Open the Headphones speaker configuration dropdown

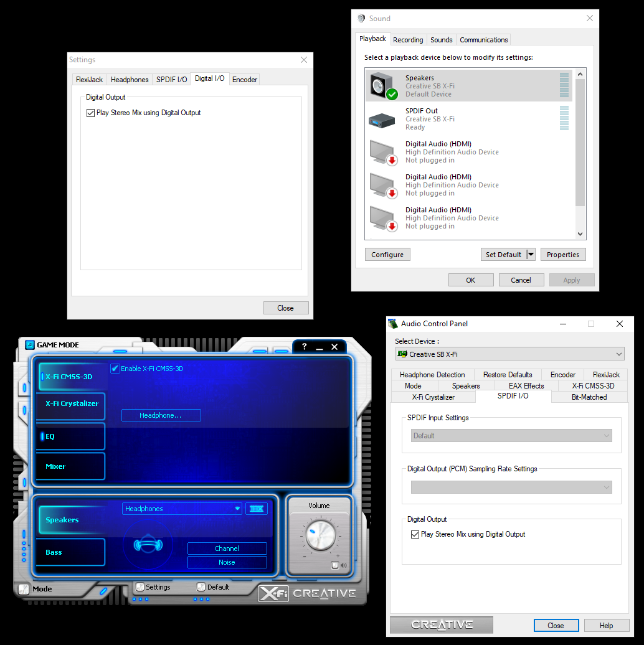(x=237, y=509)
